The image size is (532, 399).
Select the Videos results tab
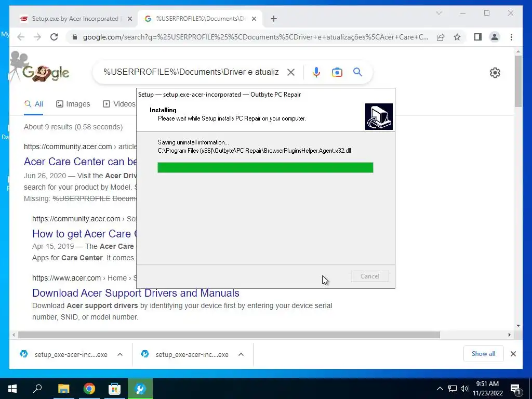pos(119,104)
